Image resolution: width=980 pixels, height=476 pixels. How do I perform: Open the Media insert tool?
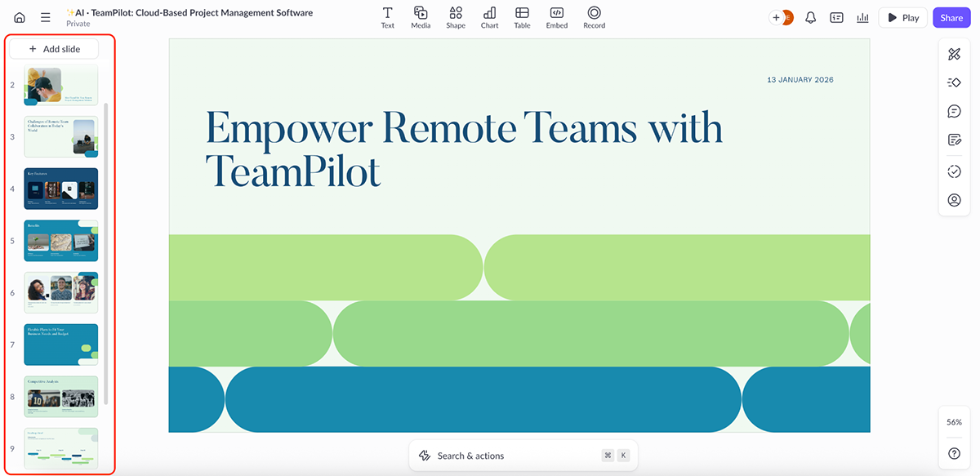(x=421, y=16)
